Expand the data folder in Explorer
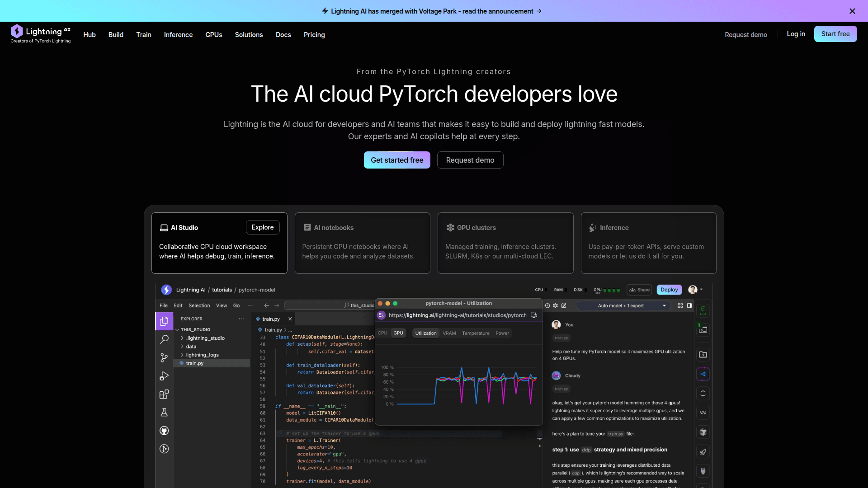Viewport: 868px width, 488px height. [190, 347]
